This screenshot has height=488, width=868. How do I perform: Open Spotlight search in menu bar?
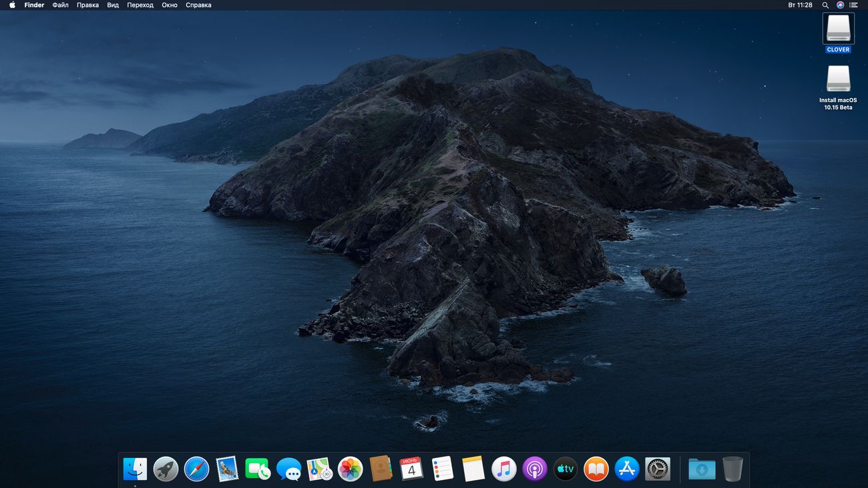[x=825, y=5]
